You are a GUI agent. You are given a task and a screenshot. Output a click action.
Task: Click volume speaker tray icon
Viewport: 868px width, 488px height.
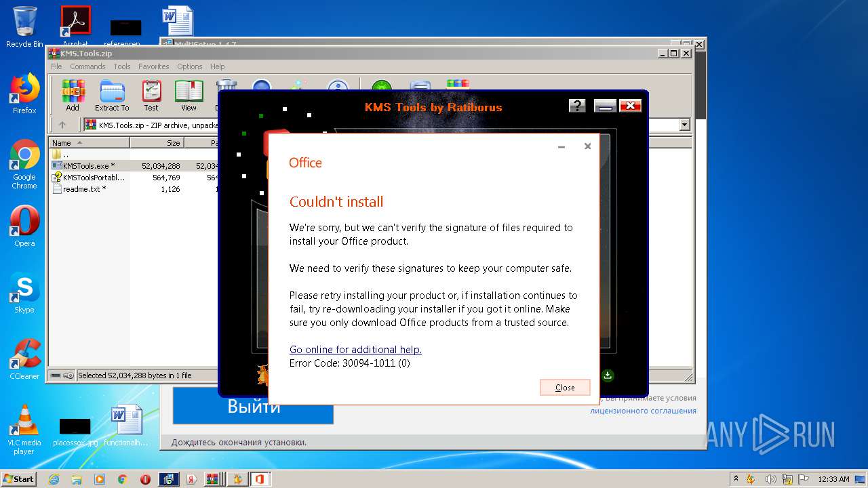point(770,479)
